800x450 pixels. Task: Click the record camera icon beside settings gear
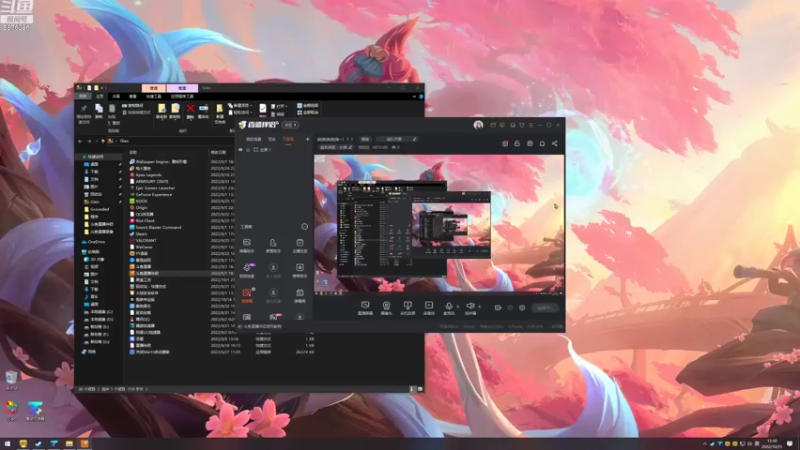point(498,308)
